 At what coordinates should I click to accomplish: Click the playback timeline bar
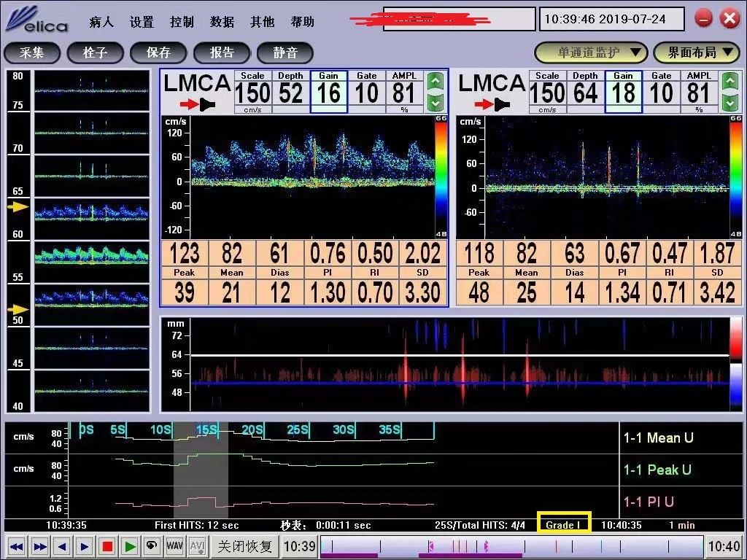click(x=511, y=546)
